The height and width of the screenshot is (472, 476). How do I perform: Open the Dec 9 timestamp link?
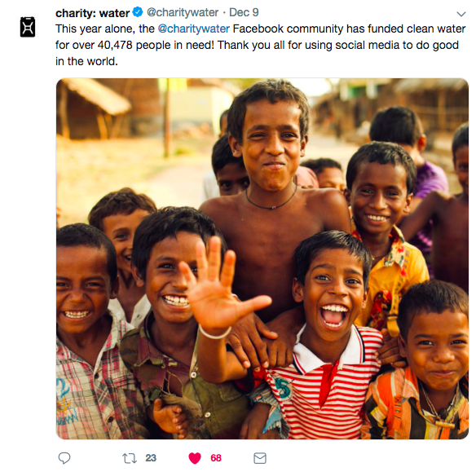244,12
